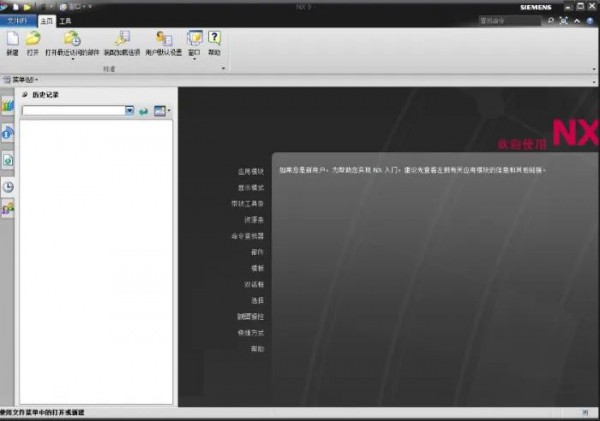Switch to the 主页 home tab

[x=47, y=21]
